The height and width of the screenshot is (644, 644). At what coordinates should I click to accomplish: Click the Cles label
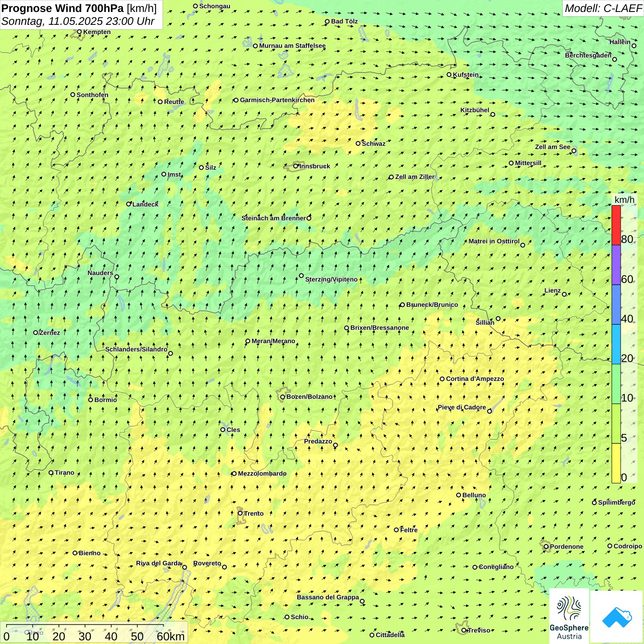coord(233,430)
